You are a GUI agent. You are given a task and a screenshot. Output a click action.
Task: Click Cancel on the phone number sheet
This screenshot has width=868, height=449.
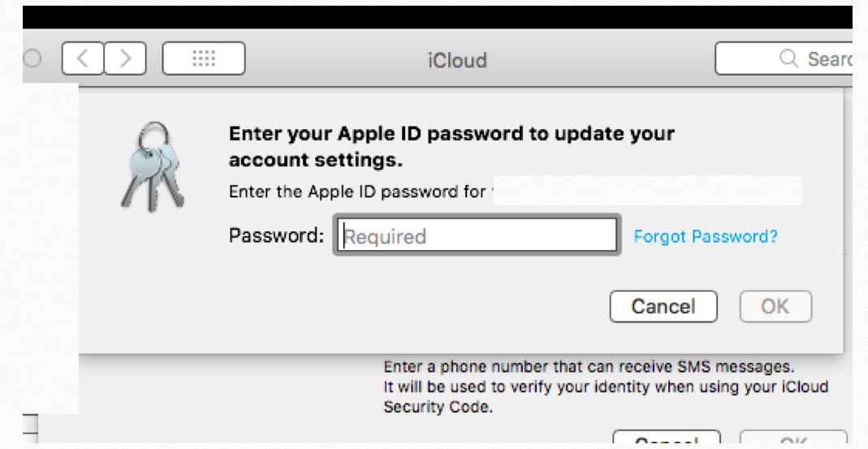coord(666,440)
